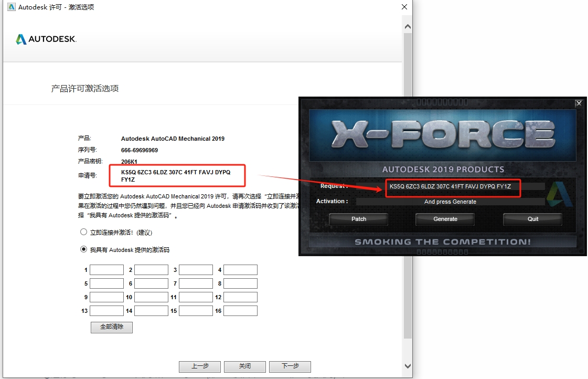Click the 关闭 button at the bottom

click(245, 366)
